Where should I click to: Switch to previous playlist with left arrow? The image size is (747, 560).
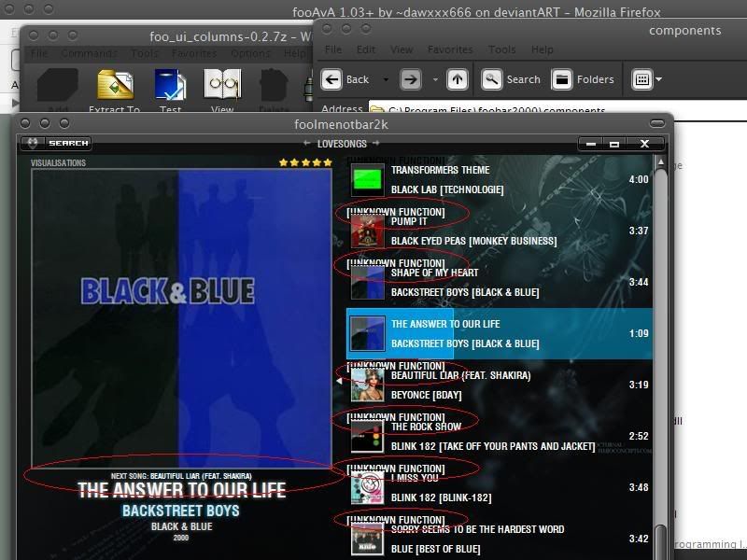pos(307,144)
